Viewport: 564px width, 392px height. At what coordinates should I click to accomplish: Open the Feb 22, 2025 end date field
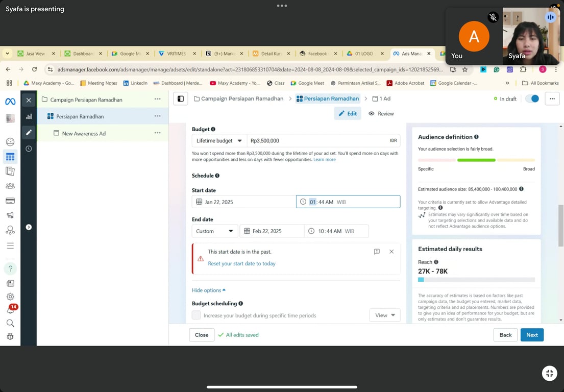(272, 231)
